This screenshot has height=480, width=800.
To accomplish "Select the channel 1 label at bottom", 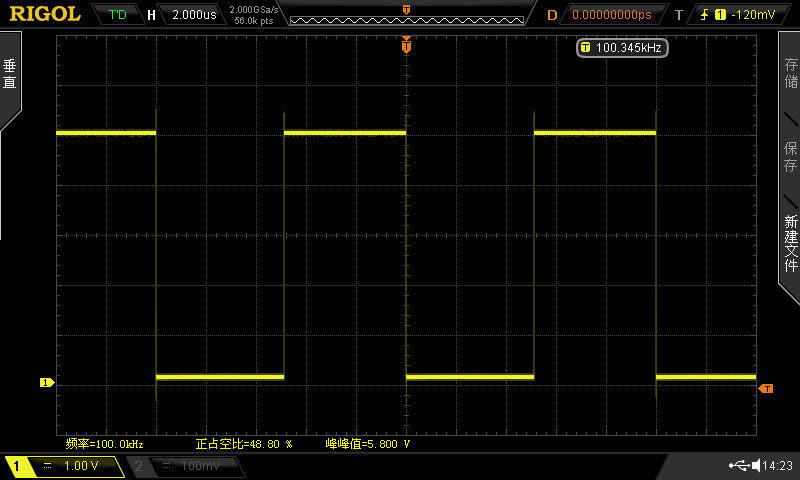I will point(16,466).
